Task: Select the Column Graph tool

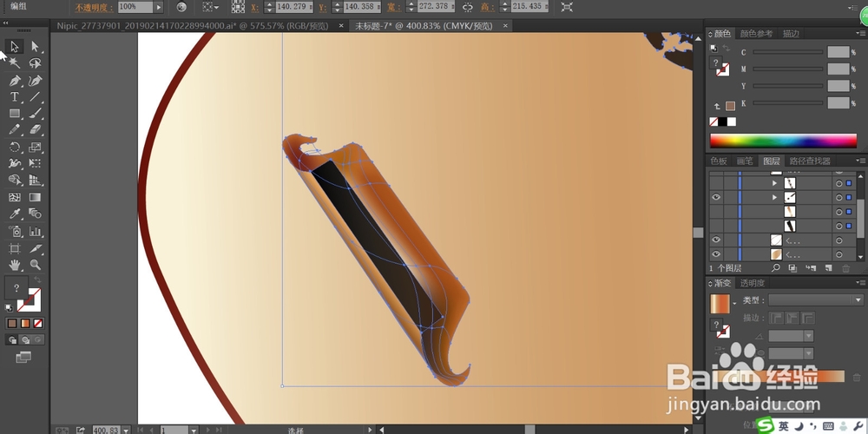Action: point(35,231)
